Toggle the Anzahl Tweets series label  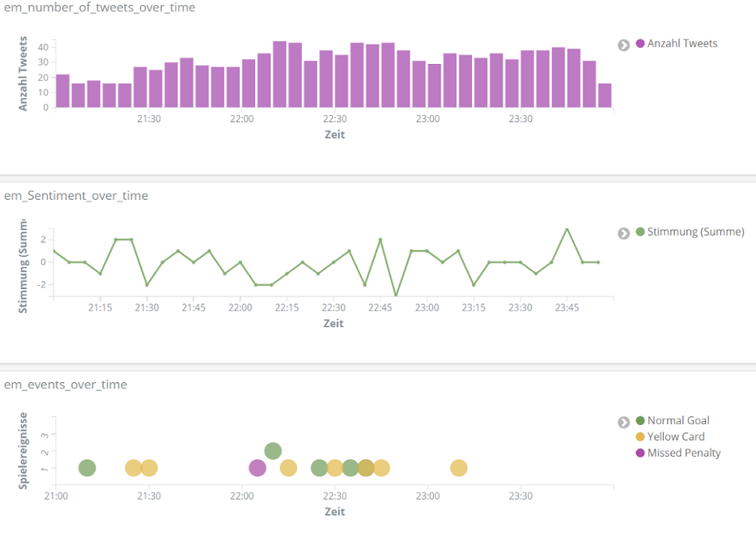682,44
